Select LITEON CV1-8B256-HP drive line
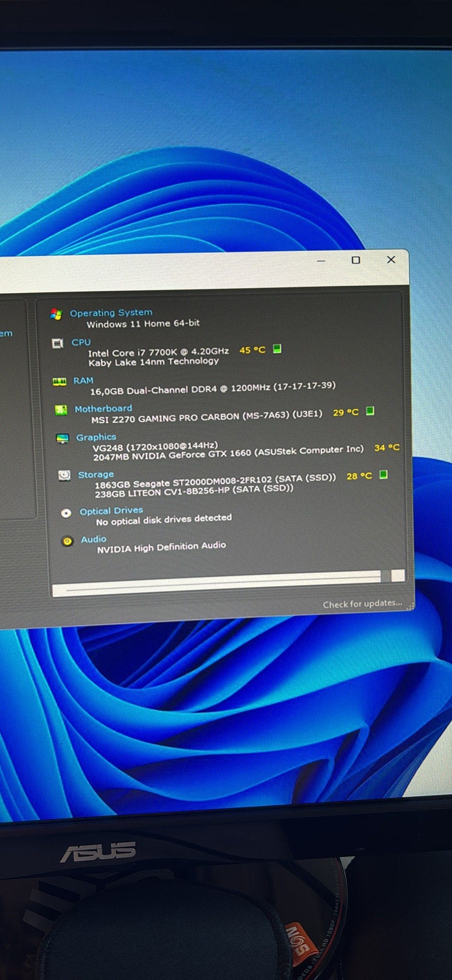Viewport: 452px width, 980px height. 194,491
